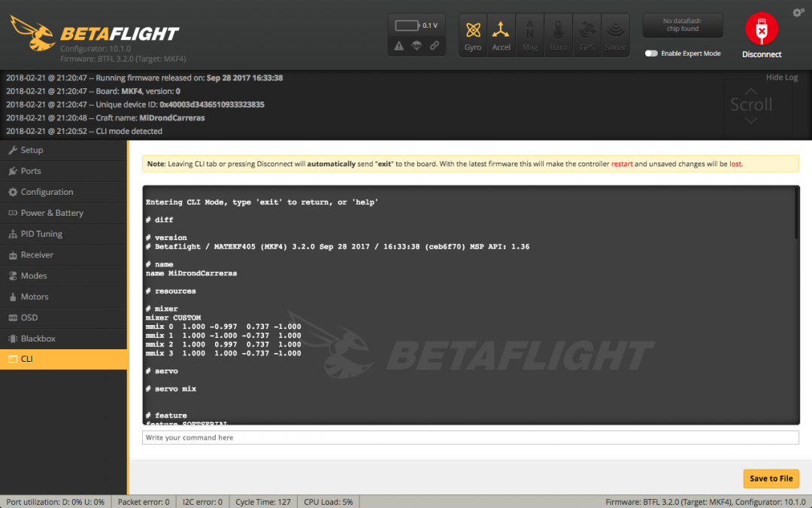Click the Scroll control in the log area
This screenshot has width=812, height=508.
[752, 106]
